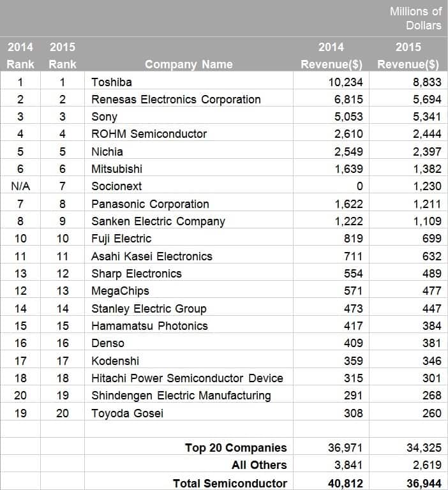The height and width of the screenshot is (490, 448).
Task: Click the 554 revenue value
Action: [x=354, y=274]
